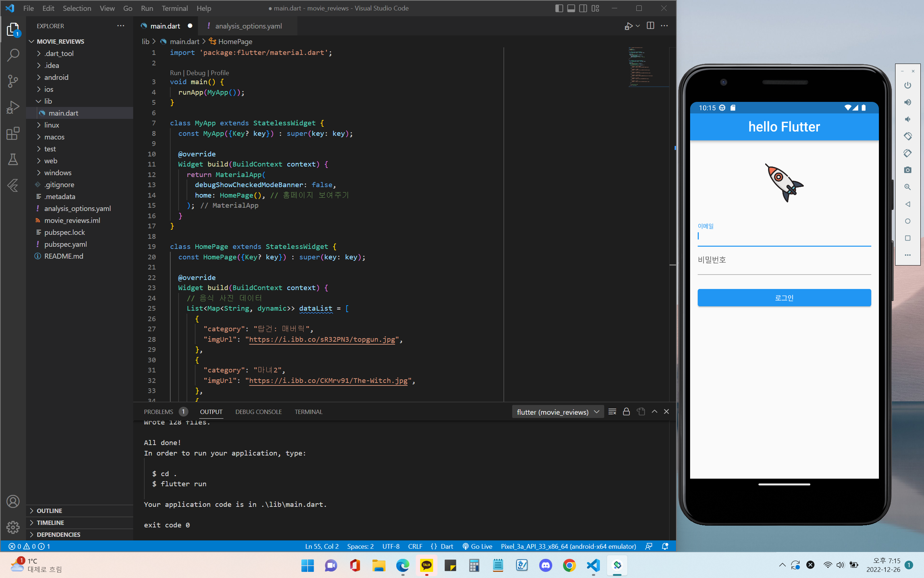Screen dimensions: 924x578
Task: Click the Split Editor Right icon
Action: [650, 26]
